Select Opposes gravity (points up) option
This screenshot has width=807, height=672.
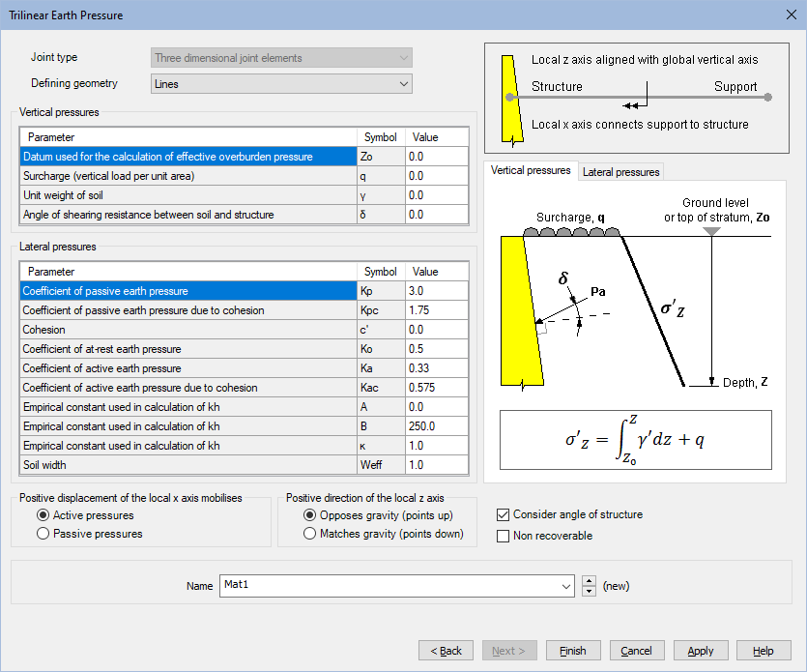tap(309, 515)
